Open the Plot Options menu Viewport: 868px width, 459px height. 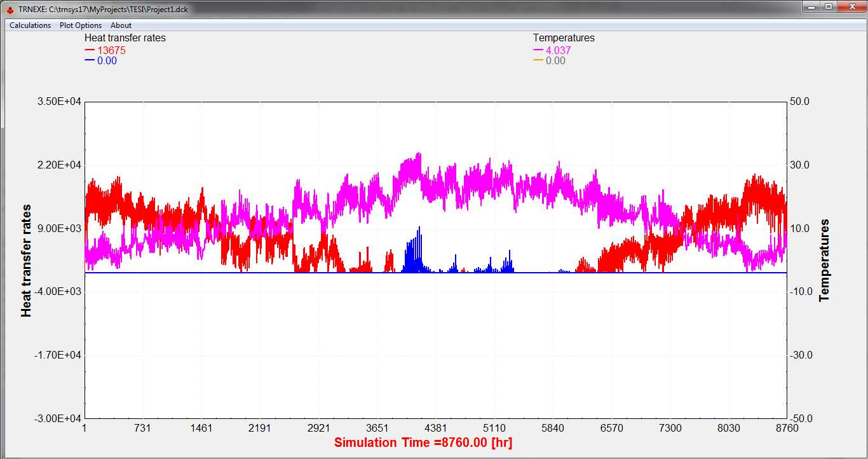[81, 25]
